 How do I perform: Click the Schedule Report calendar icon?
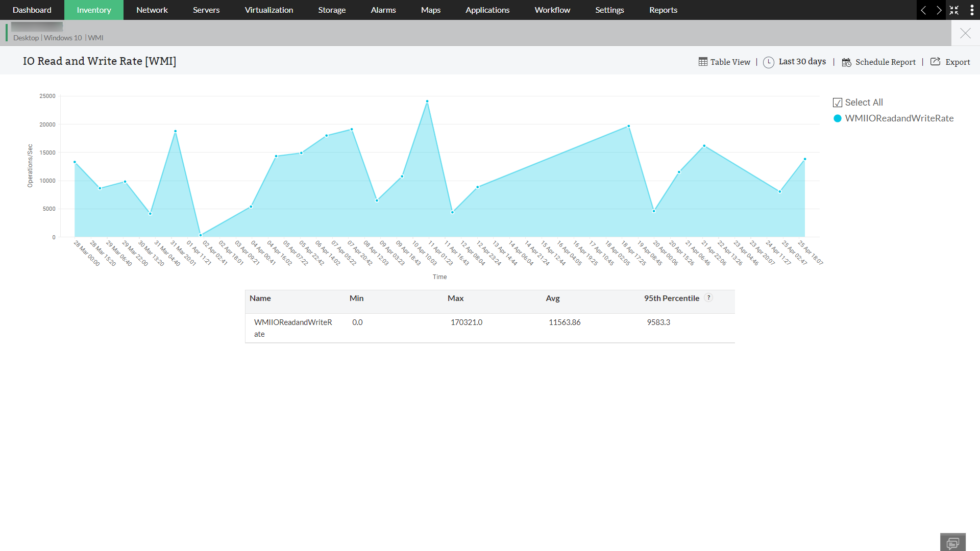coord(846,62)
